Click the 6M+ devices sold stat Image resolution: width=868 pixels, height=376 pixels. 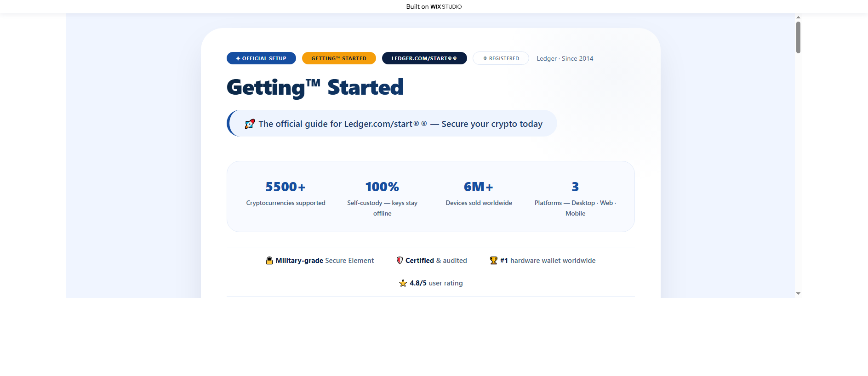click(x=479, y=194)
